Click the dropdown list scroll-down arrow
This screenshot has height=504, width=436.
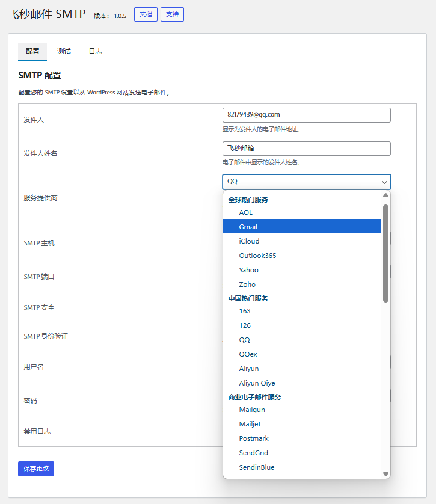pyautogui.click(x=386, y=474)
